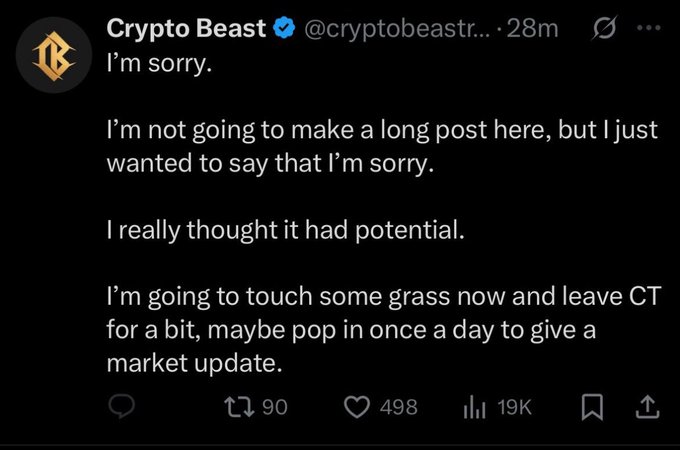Open the three-dot more options menu

point(648,28)
